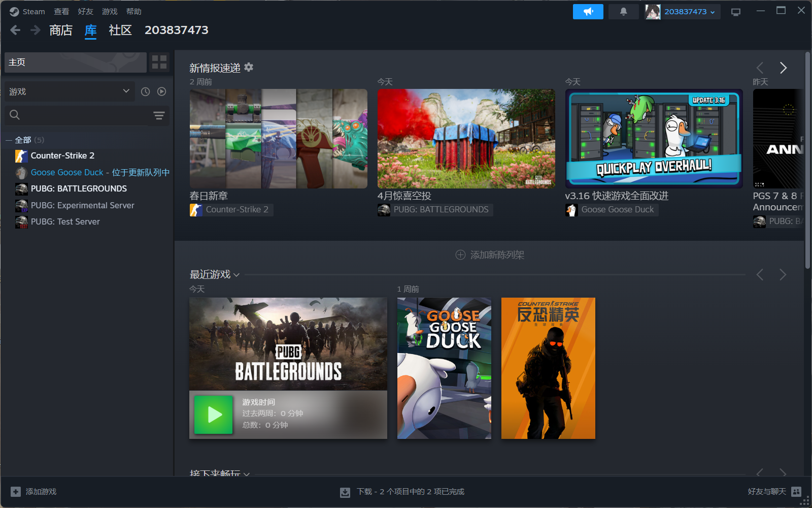Open the 帮助 menu
The width and height of the screenshot is (812, 508).
pyautogui.click(x=134, y=12)
